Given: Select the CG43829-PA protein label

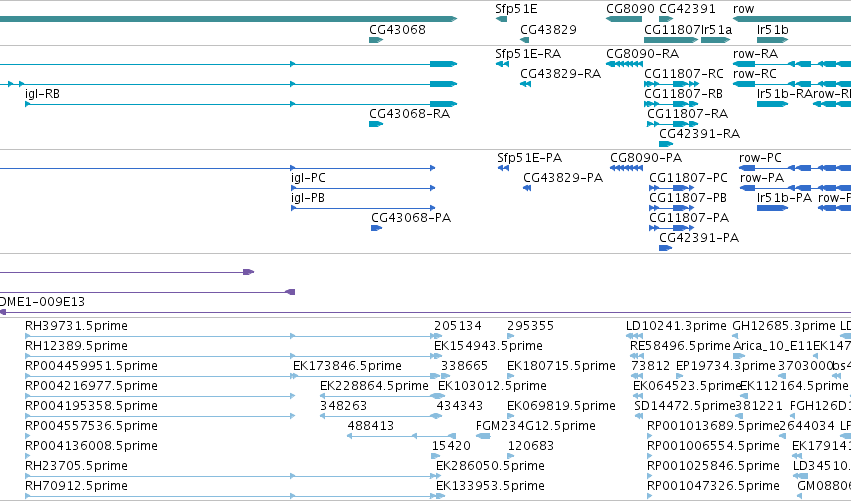Looking at the screenshot, I should point(563,178).
